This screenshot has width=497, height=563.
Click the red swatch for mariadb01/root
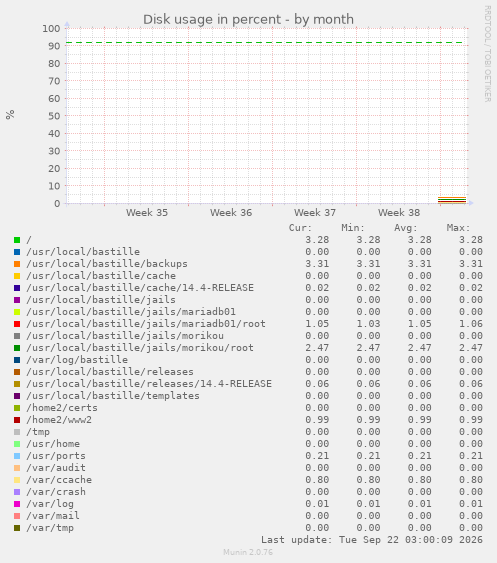17,324
